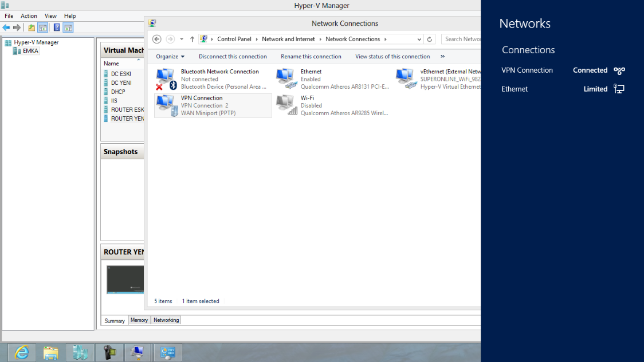Open the Help icon in Hyper-V toolbar
This screenshot has width=644, height=362.
(57, 27)
